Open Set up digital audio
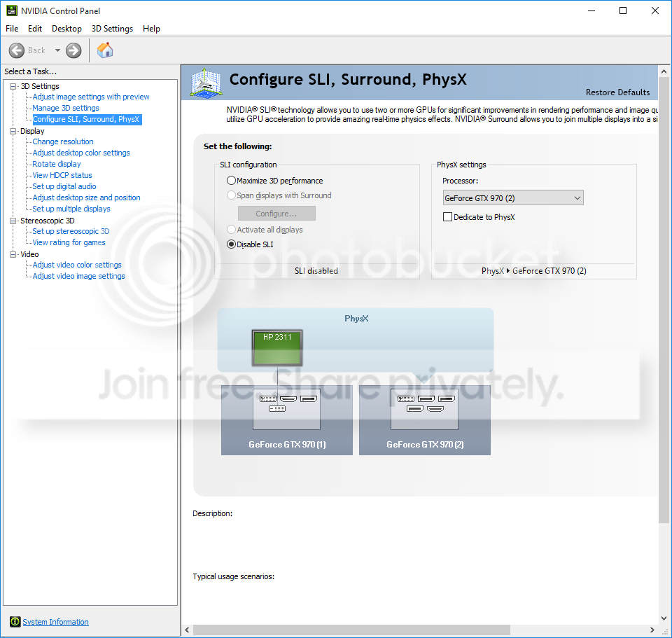Viewport: 672px width, 638px height. pos(64,186)
